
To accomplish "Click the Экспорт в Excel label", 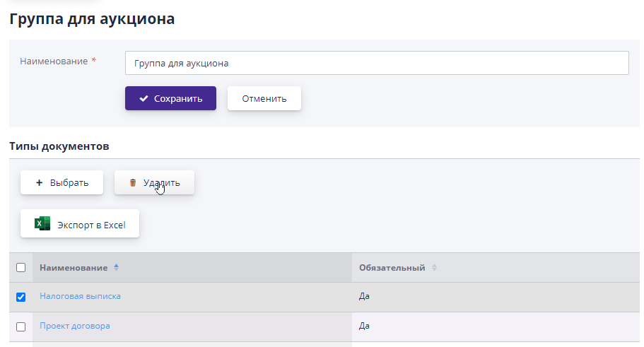I will (x=91, y=225).
